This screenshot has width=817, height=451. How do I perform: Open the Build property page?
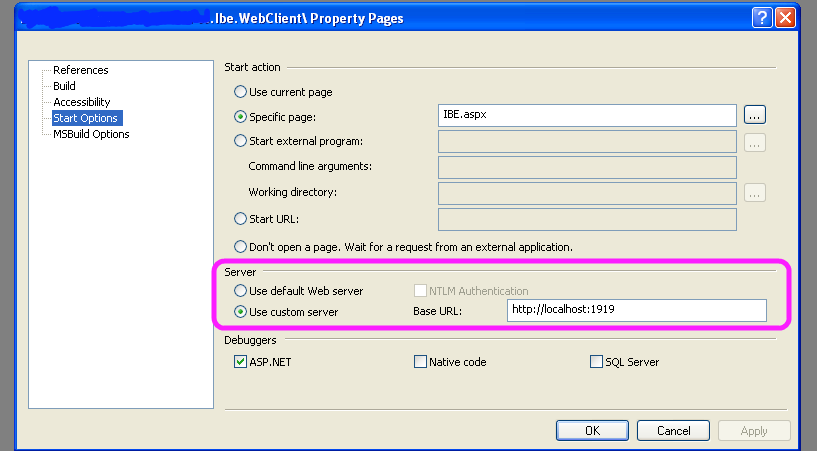tap(64, 86)
